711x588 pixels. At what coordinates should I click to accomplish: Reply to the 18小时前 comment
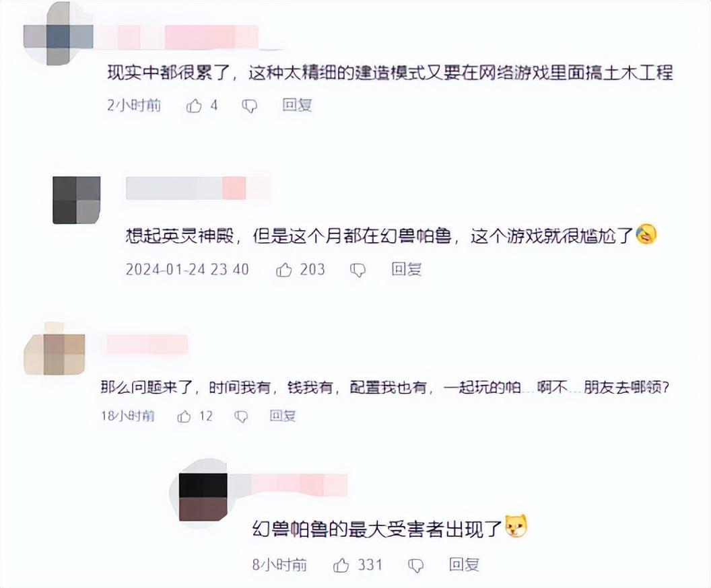coord(283,416)
